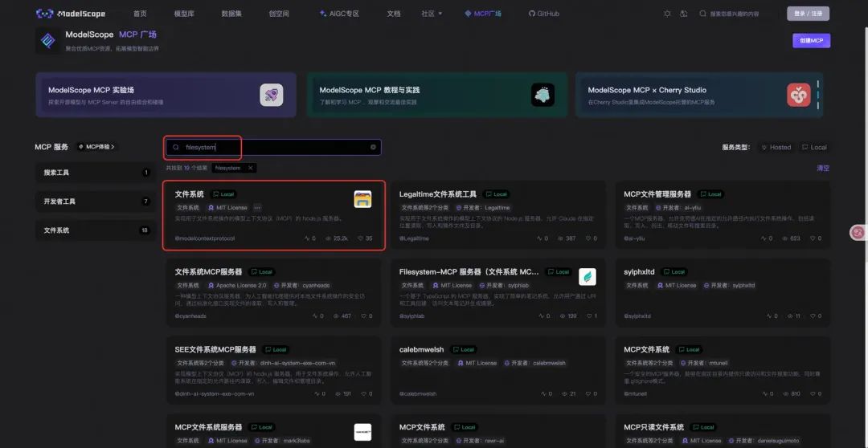The image size is (868, 448).
Task: Open the ModelScope MCP × Cherry Studio banner
Action: tap(699, 95)
